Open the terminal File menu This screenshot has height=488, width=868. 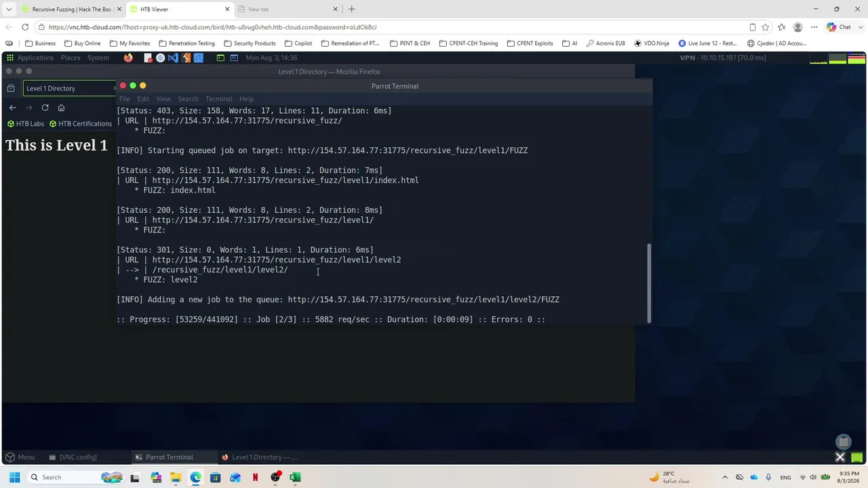pos(125,99)
